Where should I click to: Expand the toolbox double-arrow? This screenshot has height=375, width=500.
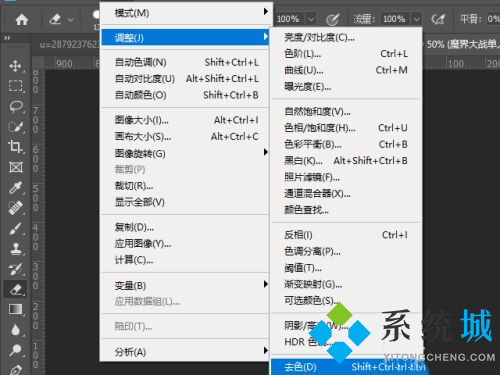[7, 38]
